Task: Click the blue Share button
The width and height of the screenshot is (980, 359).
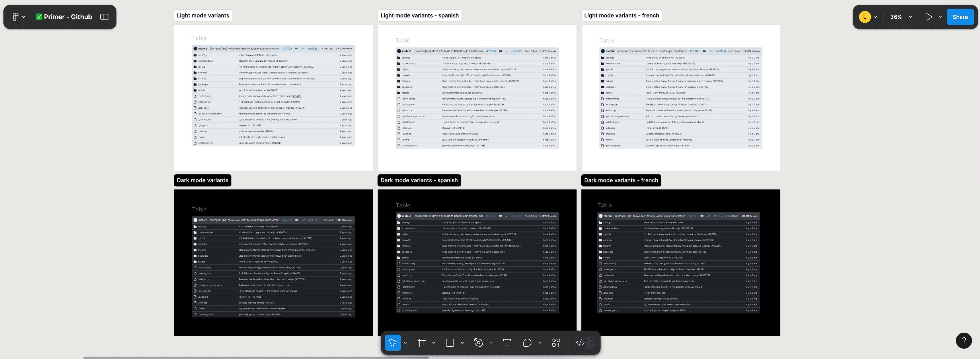Action: (x=960, y=17)
